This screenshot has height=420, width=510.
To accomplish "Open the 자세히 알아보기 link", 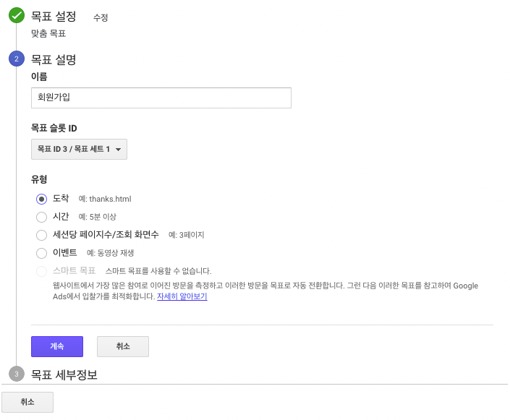I will click(x=182, y=296).
